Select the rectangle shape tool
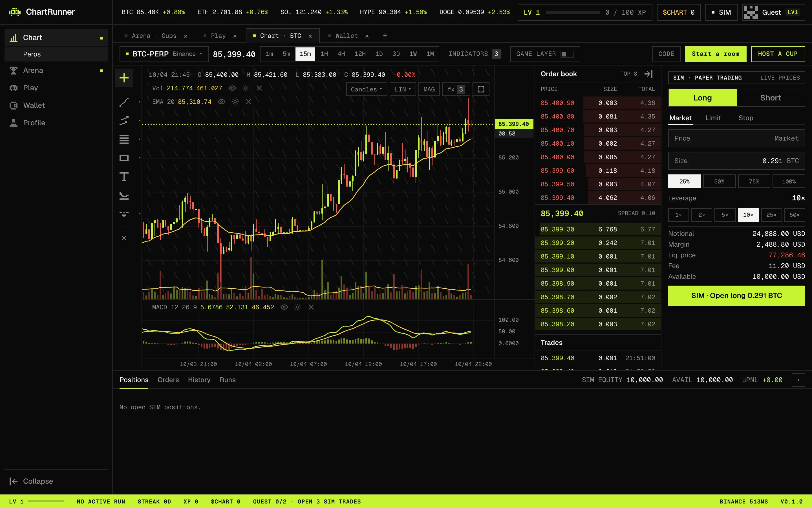Viewport: 812px width, 508px height. tap(124, 158)
